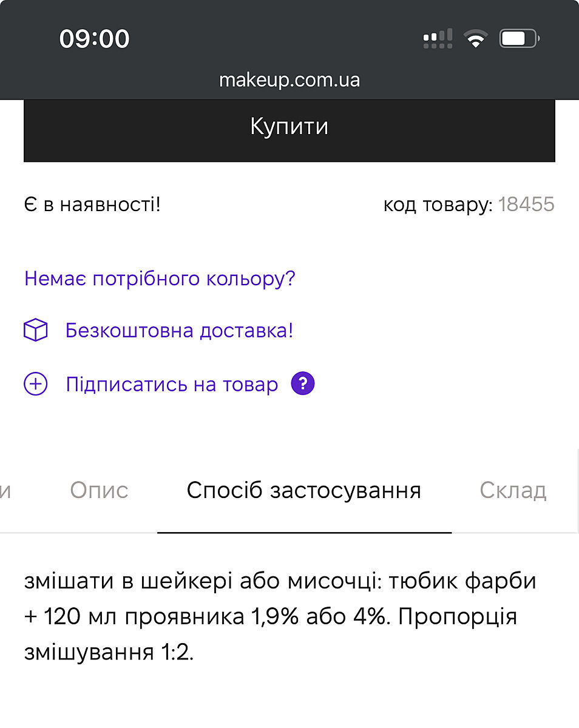
Task: Tap the 09:00 clock in status bar
Action: click(94, 39)
